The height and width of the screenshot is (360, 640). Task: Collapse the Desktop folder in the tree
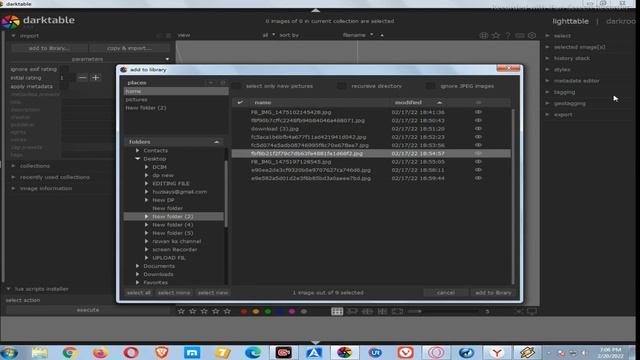[x=138, y=159]
